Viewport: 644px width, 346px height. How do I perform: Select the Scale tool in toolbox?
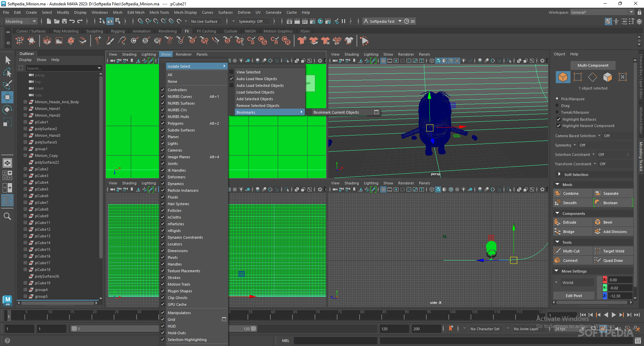pyautogui.click(x=7, y=122)
